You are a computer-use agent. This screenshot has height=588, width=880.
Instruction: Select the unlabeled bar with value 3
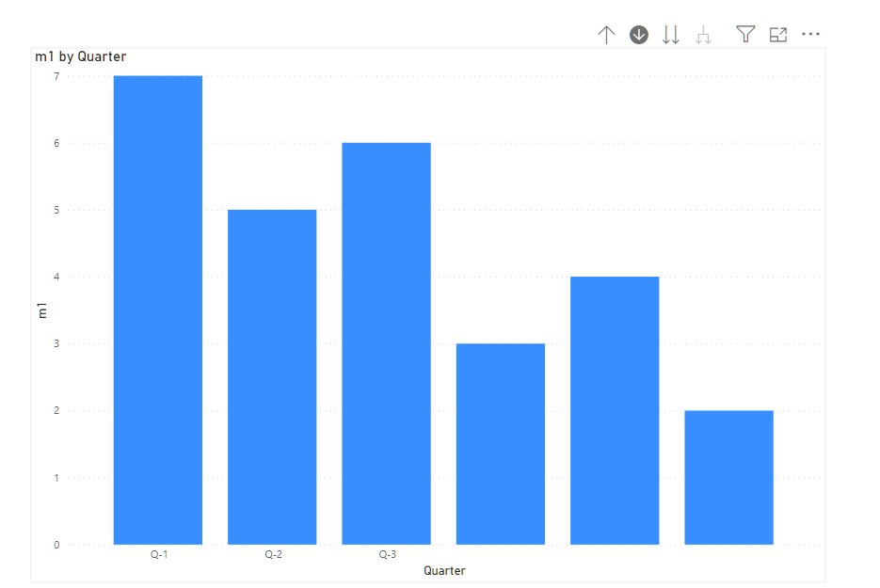(x=501, y=444)
